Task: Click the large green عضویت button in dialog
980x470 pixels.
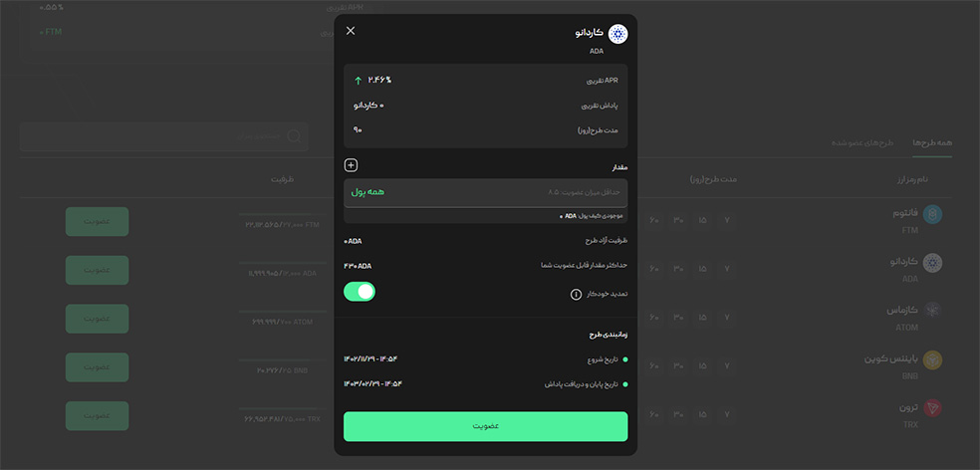Action: point(486,426)
